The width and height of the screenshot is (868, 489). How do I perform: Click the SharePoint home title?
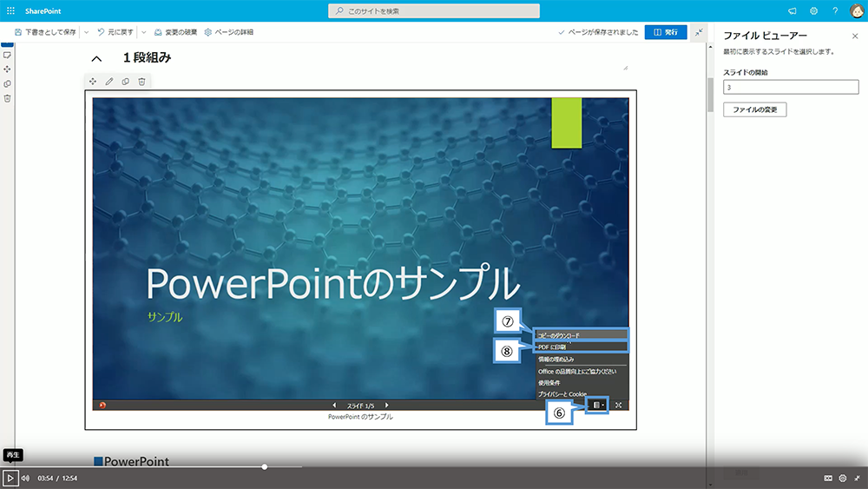(43, 11)
